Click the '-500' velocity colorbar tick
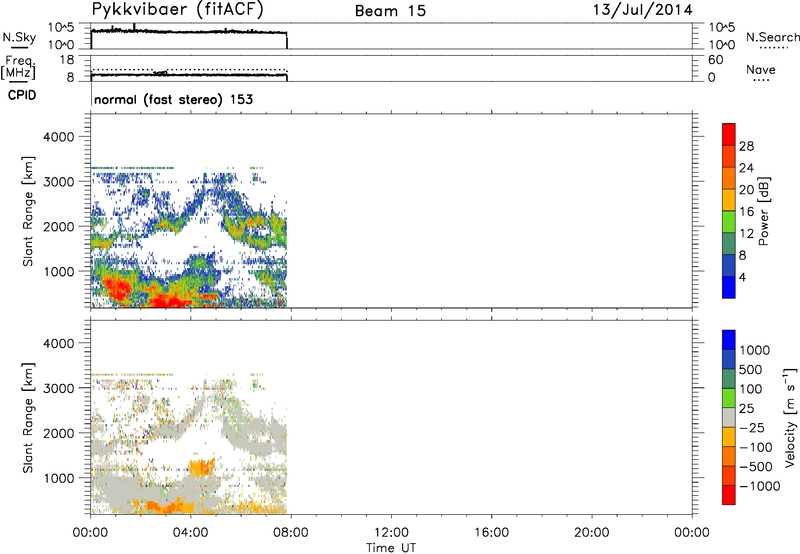 click(x=756, y=467)
